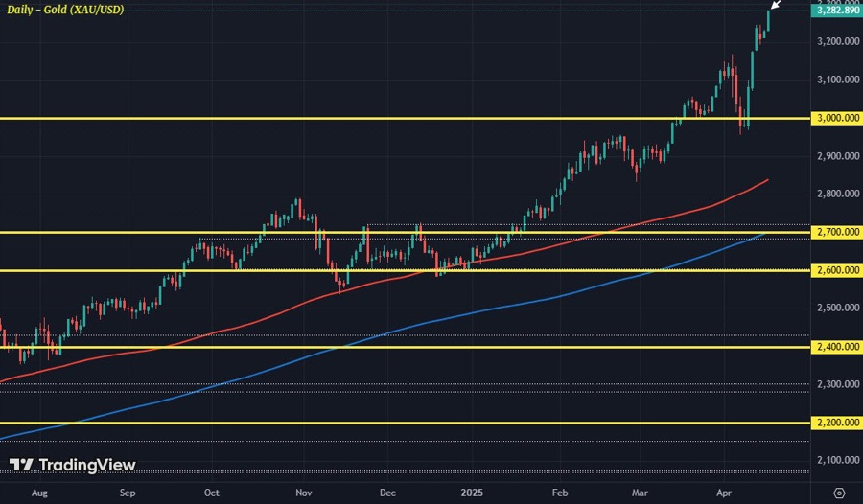Select the 2,200.000 horizontal line price label
This screenshot has height=504, width=863.
pos(837,423)
